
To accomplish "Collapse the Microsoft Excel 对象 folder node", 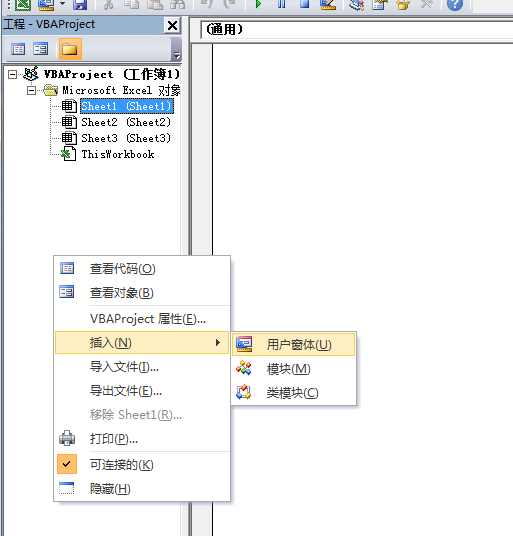I will pyautogui.click(x=31, y=90).
